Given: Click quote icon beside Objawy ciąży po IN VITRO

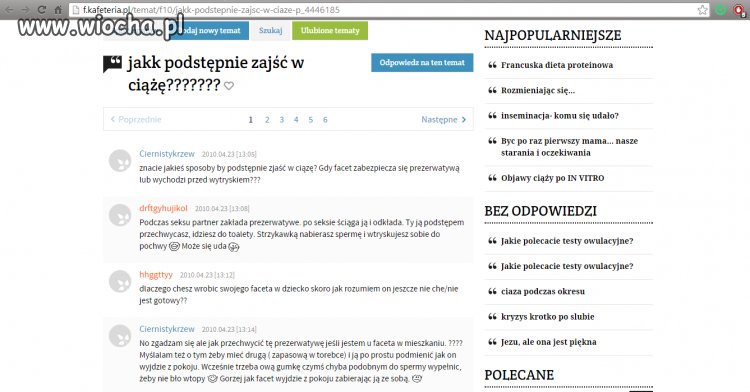Looking at the screenshot, I should [492, 178].
